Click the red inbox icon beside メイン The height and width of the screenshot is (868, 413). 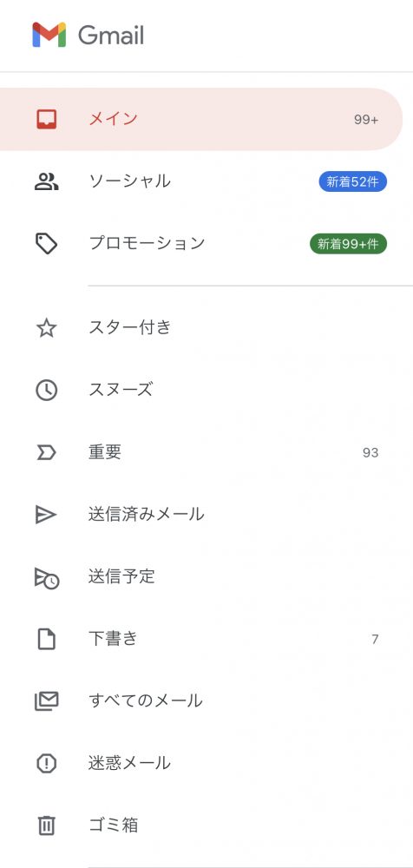(47, 119)
